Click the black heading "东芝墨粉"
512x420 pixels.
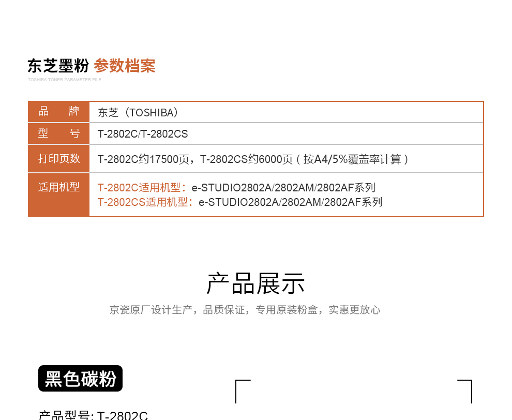58,66
